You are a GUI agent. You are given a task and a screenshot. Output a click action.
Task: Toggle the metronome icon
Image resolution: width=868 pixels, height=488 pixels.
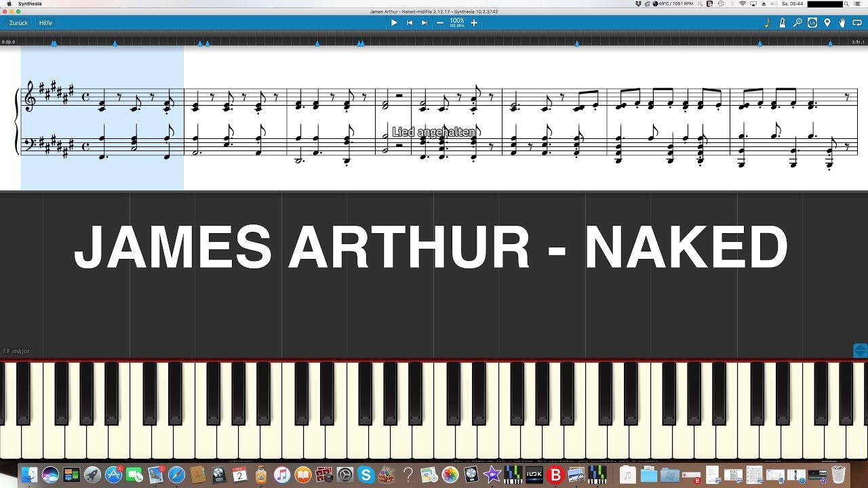(783, 23)
